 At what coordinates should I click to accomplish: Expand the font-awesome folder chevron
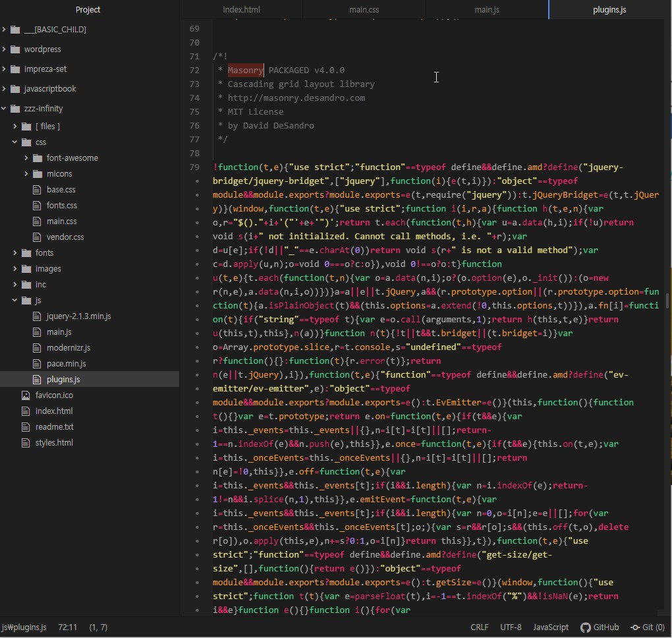tap(26, 158)
